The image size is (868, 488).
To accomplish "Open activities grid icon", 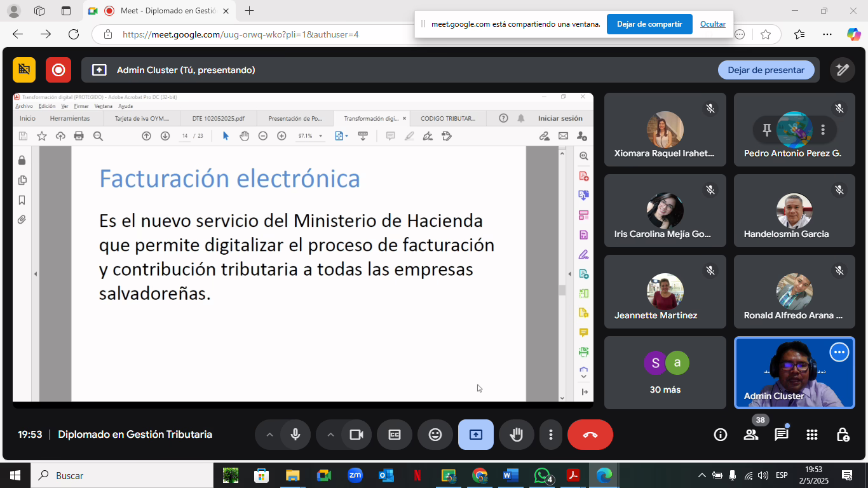I will coord(811,435).
